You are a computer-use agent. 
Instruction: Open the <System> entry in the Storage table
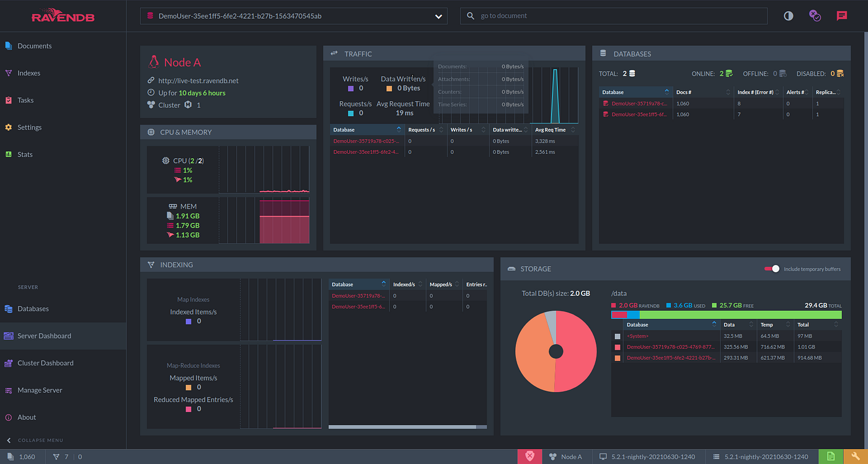(638, 336)
